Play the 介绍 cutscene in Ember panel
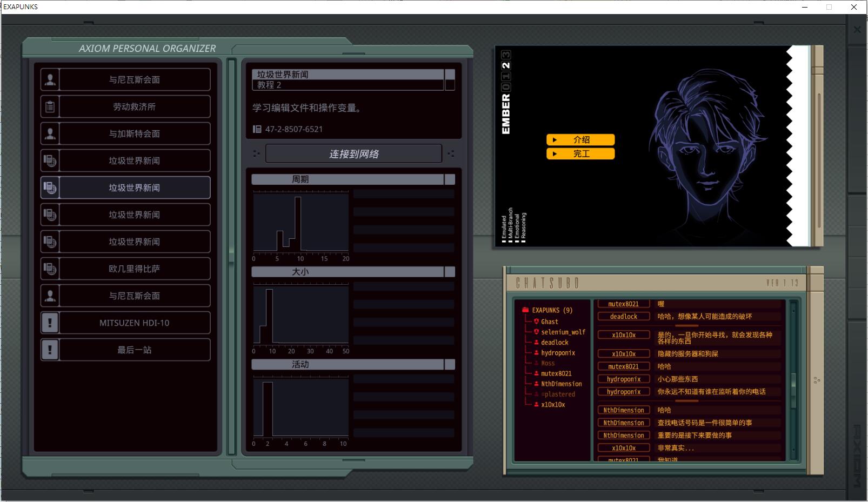868x502 pixels. [580, 139]
